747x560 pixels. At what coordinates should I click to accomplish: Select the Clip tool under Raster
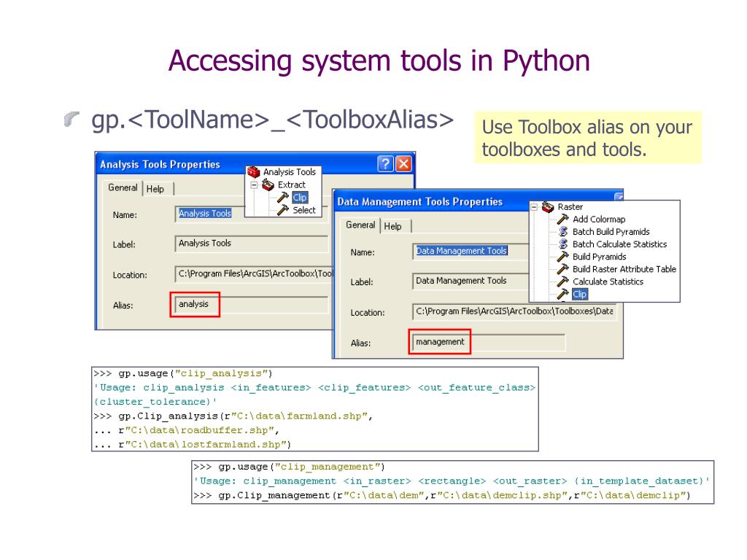579,294
